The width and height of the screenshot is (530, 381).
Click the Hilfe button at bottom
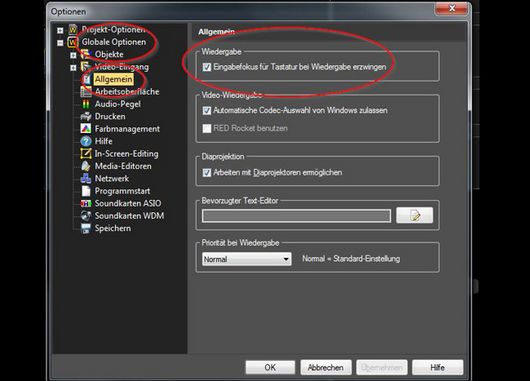click(437, 367)
